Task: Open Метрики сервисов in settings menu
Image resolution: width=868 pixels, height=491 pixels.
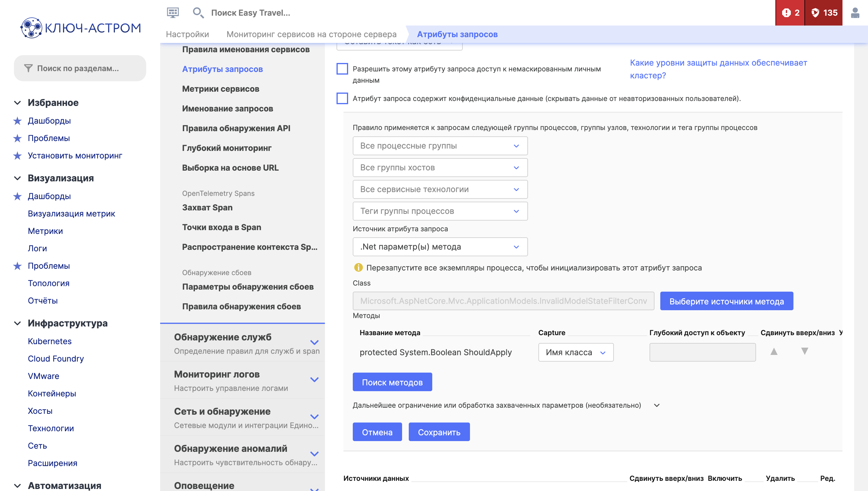Action: coord(220,89)
